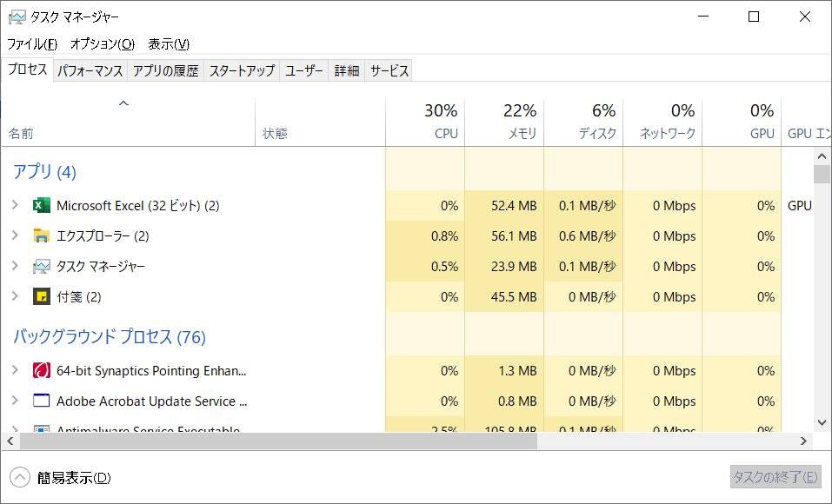
Task: Click the エクスプローラー folder icon
Action: (x=42, y=235)
